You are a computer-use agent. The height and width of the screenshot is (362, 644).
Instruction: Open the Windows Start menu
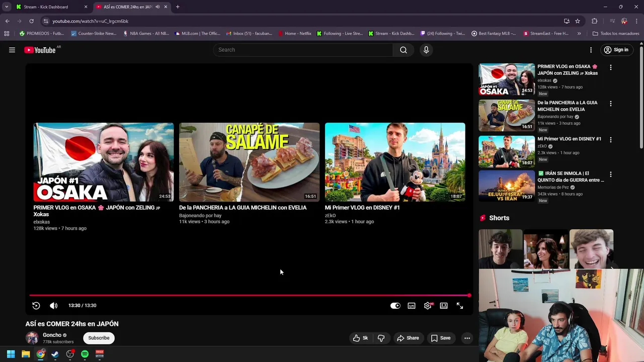[x=11, y=354]
